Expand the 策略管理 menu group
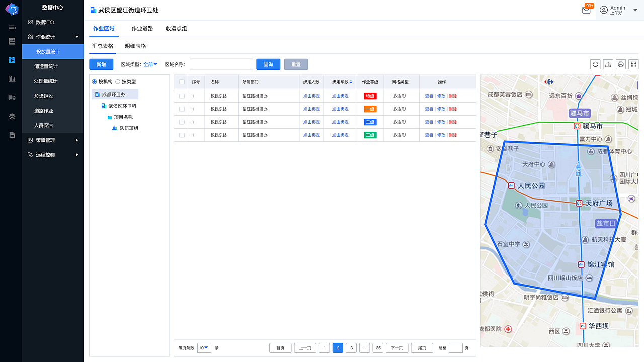Screen dimensions: 644x362 click(77, 140)
